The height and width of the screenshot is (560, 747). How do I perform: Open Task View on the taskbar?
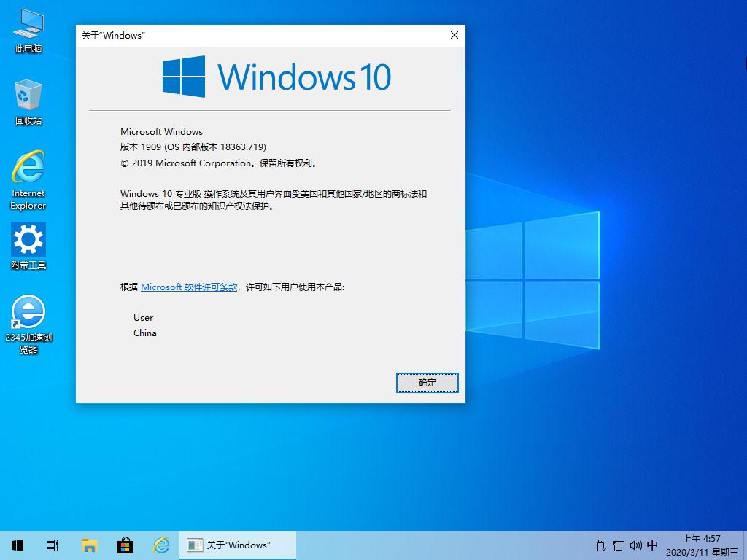click(x=53, y=545)
